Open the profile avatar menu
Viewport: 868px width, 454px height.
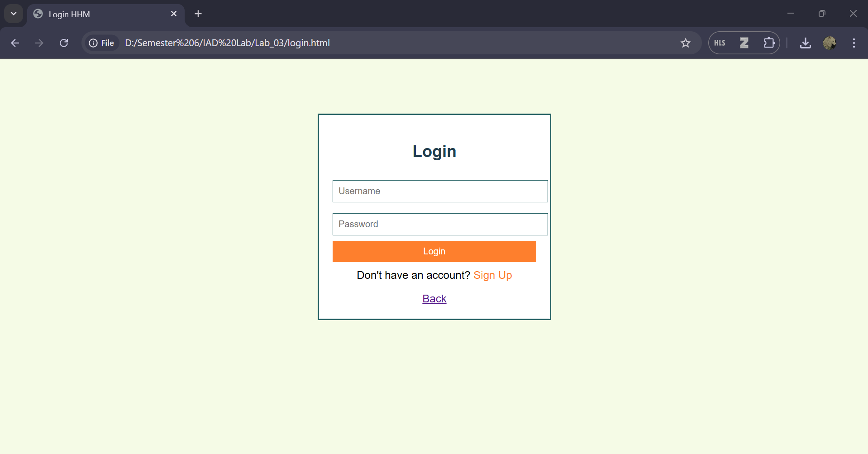(x=829, y=43)
